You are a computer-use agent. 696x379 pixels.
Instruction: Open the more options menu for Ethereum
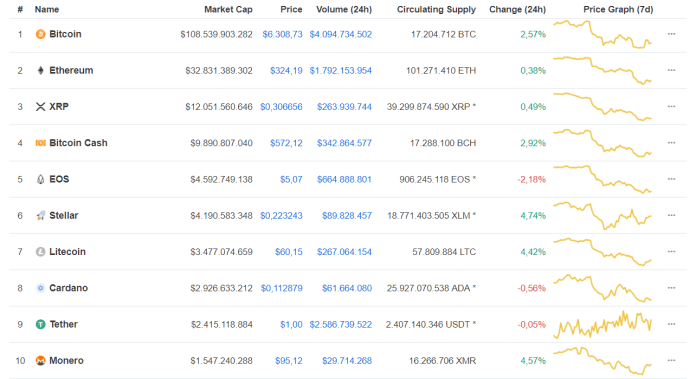pos(671,70)
